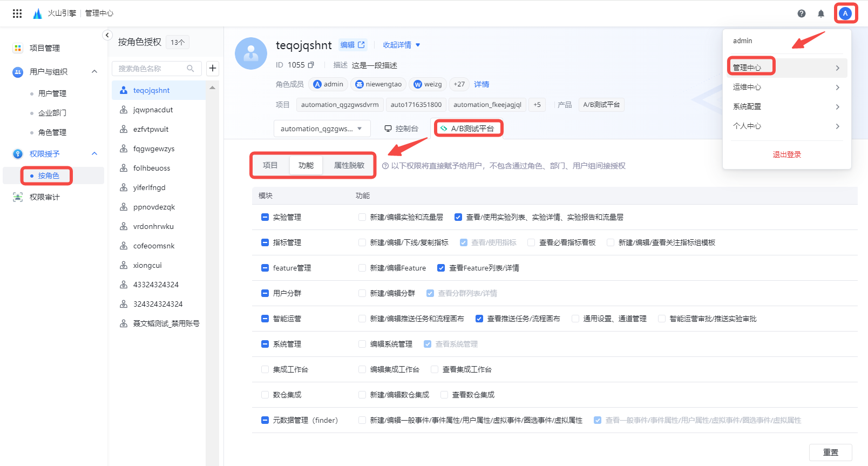
Task: Switch to the 功能 tab
Action: coord(306,165)
